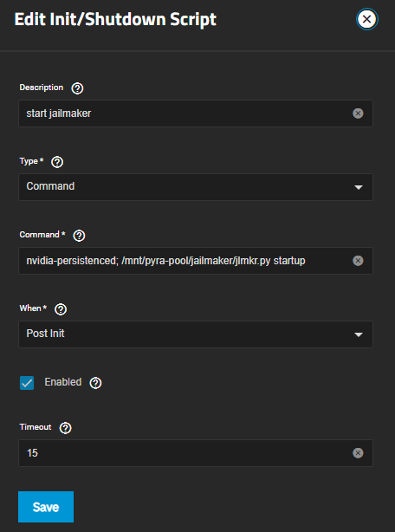Clear the Description field with its X icon
395x532 pixels.
pyautogui.click(x=358, y=114)
